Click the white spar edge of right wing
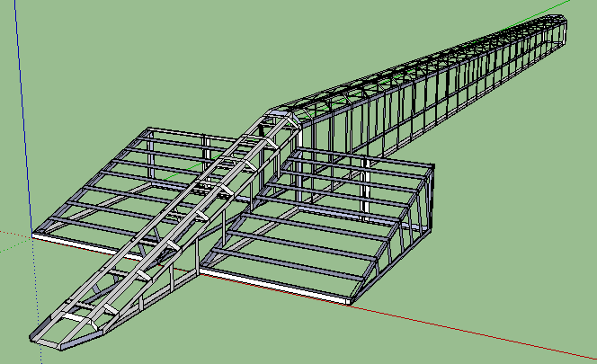The width and height of the screenshot is (597, 364). point(275,286)
